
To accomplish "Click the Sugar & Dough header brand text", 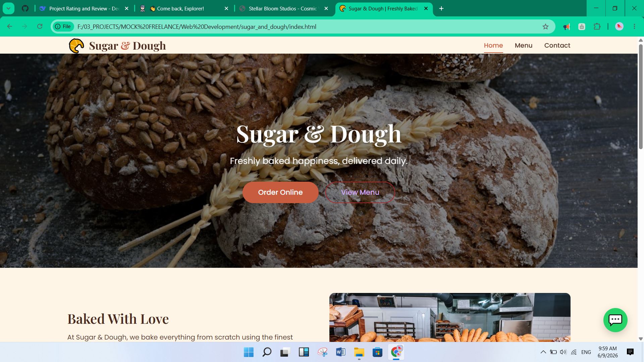I will click(x=127, y=46).
